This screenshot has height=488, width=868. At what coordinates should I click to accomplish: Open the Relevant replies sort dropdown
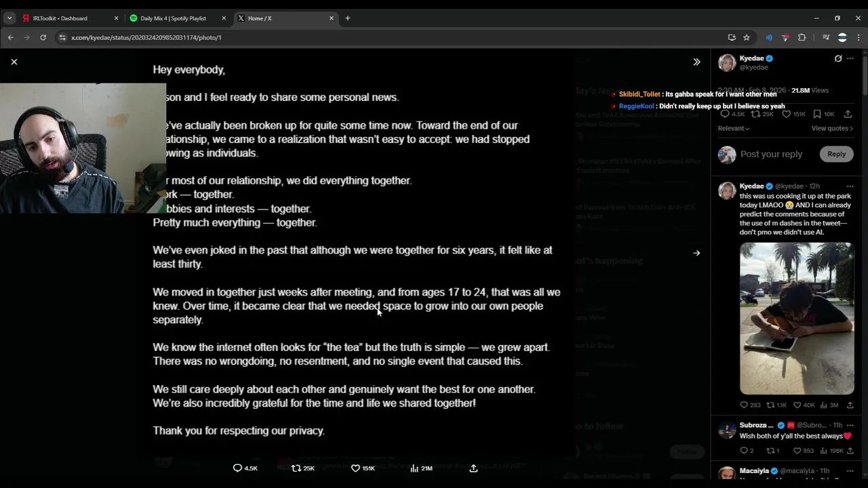[x=734, y=128]
